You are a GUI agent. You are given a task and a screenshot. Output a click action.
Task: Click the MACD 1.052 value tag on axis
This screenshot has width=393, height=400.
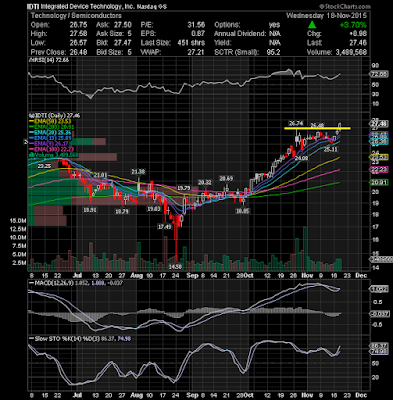pos(379,289)
